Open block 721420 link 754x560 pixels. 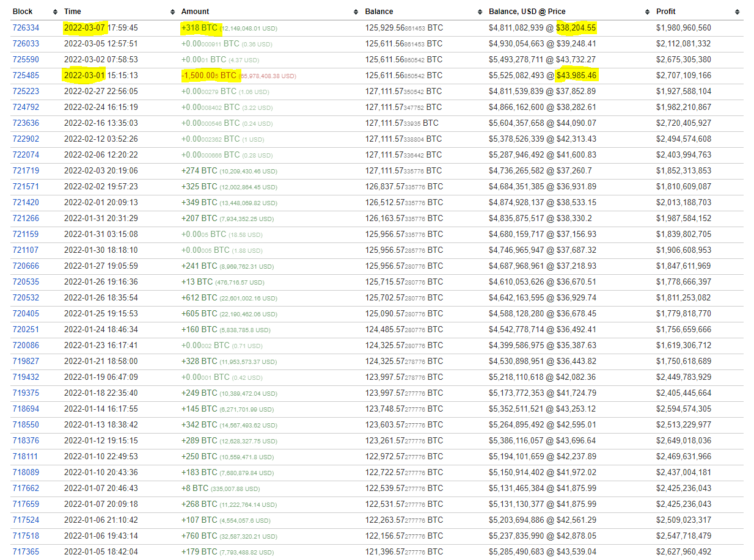coord(26,203)
